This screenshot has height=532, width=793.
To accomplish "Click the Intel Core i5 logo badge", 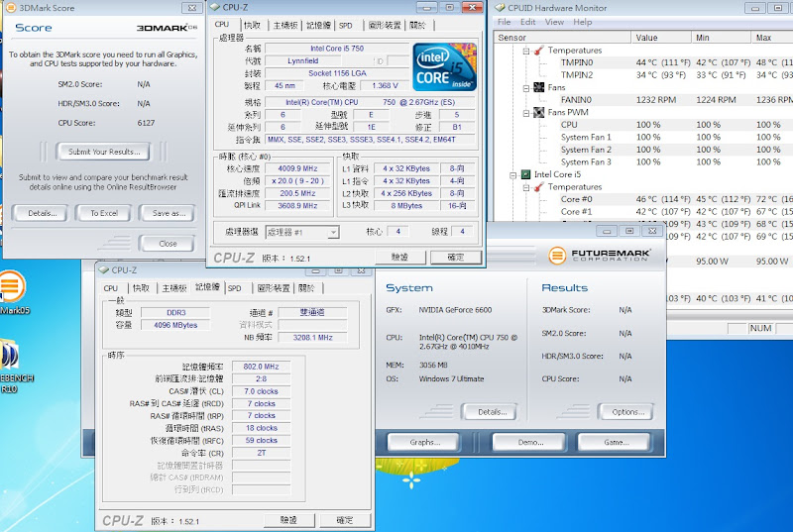I will [x=445, y=66].
